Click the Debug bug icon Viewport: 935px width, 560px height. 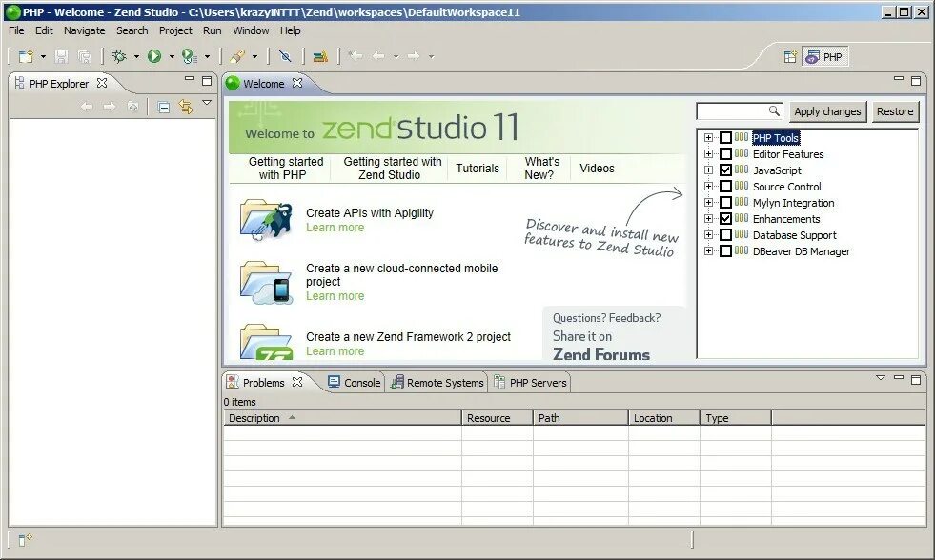pyautogui.click(x=119, y=56)
